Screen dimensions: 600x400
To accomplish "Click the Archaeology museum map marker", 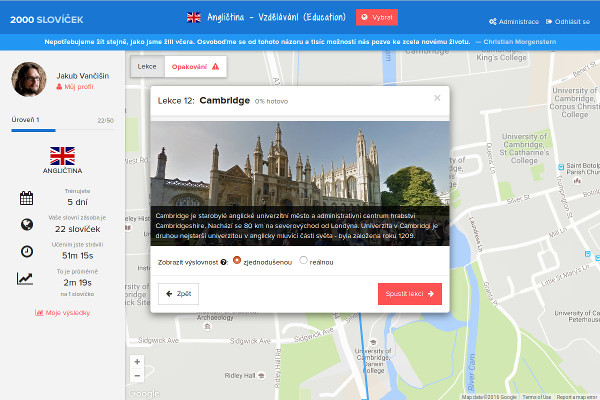I will click(207, 326).
